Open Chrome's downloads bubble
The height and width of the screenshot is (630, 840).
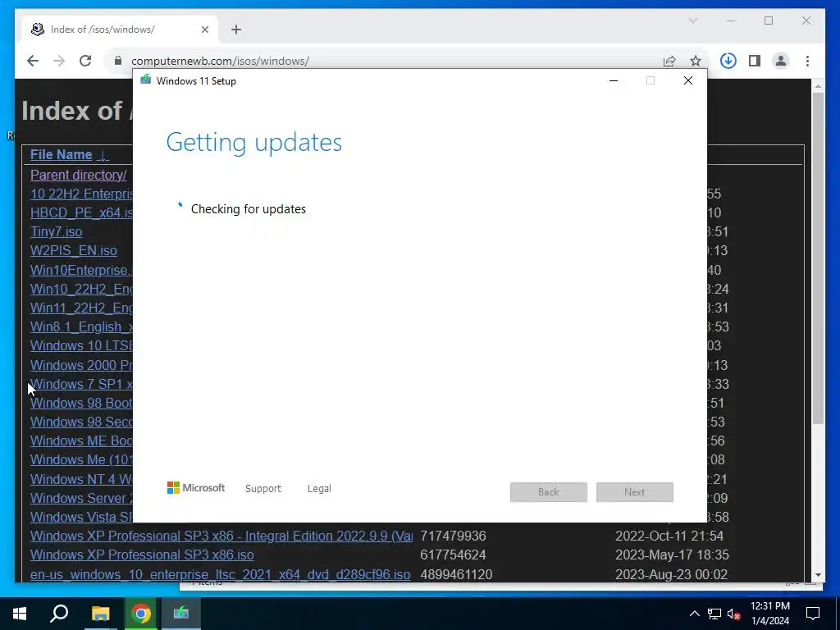728,61
